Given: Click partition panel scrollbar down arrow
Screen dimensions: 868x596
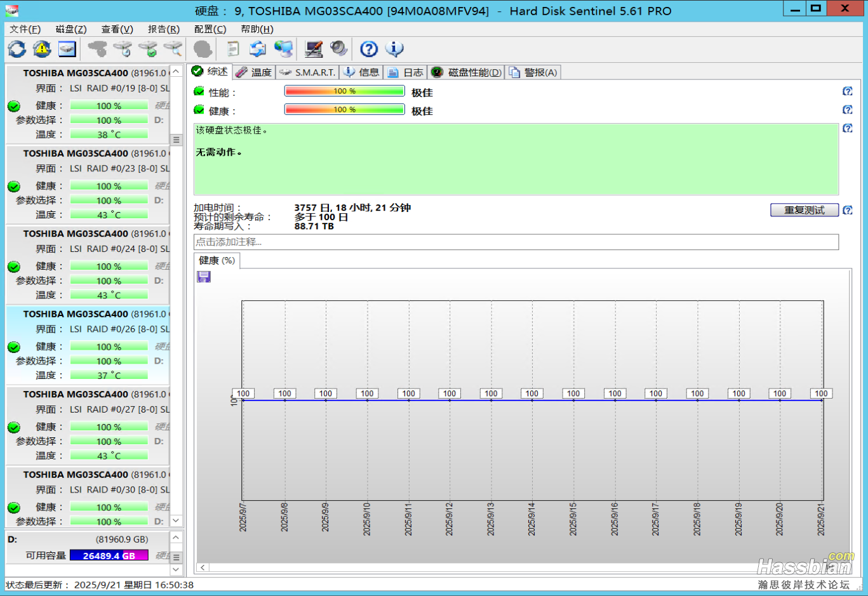Looking at the screenshot, I should (x=177, y=570).
